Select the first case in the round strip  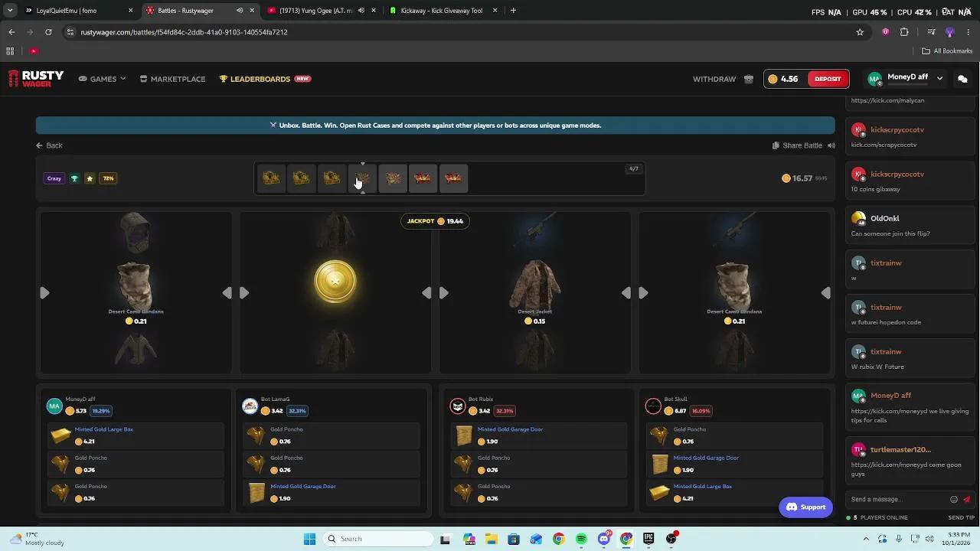coord(271,178)
